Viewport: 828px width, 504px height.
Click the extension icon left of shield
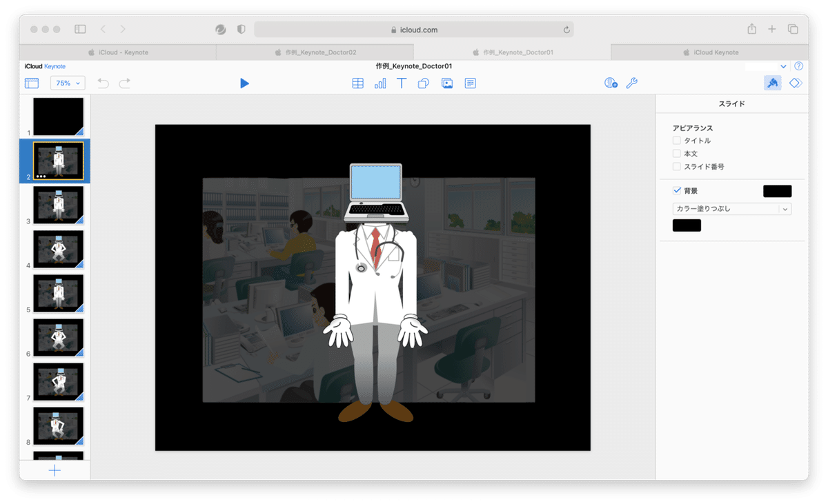(221, 30)
